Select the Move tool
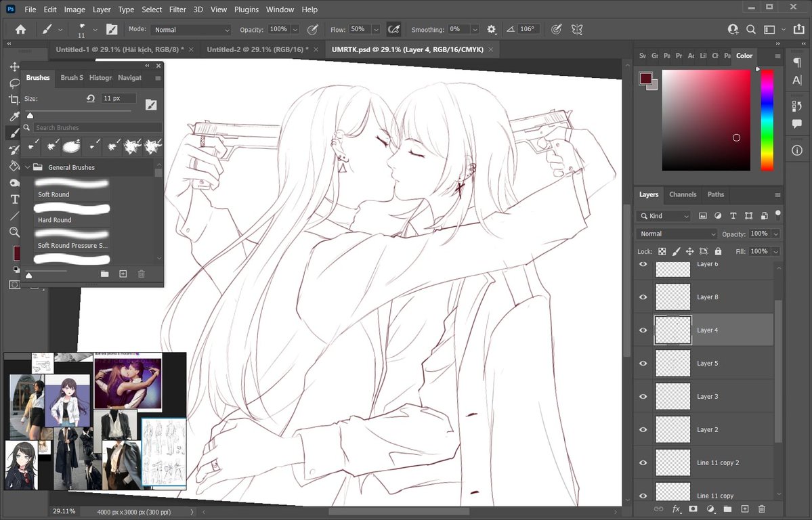812x520 pixels. (x=14, y=67)
